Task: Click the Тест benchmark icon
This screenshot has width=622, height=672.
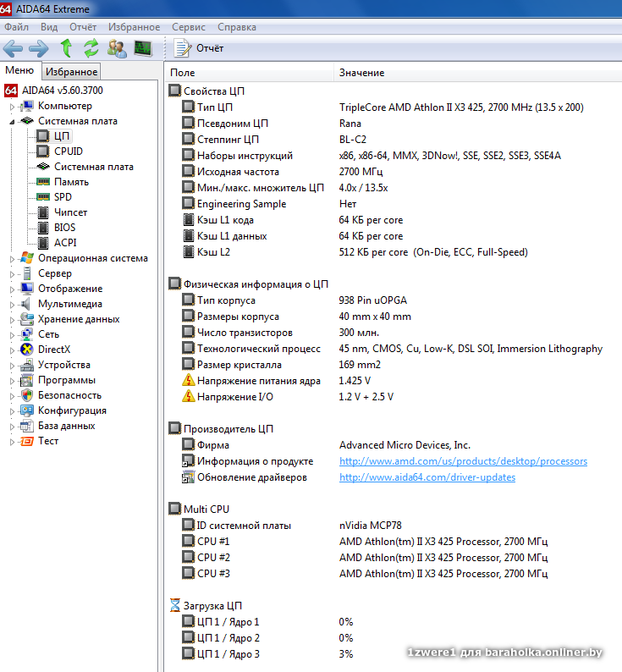Action: [27, 441]
